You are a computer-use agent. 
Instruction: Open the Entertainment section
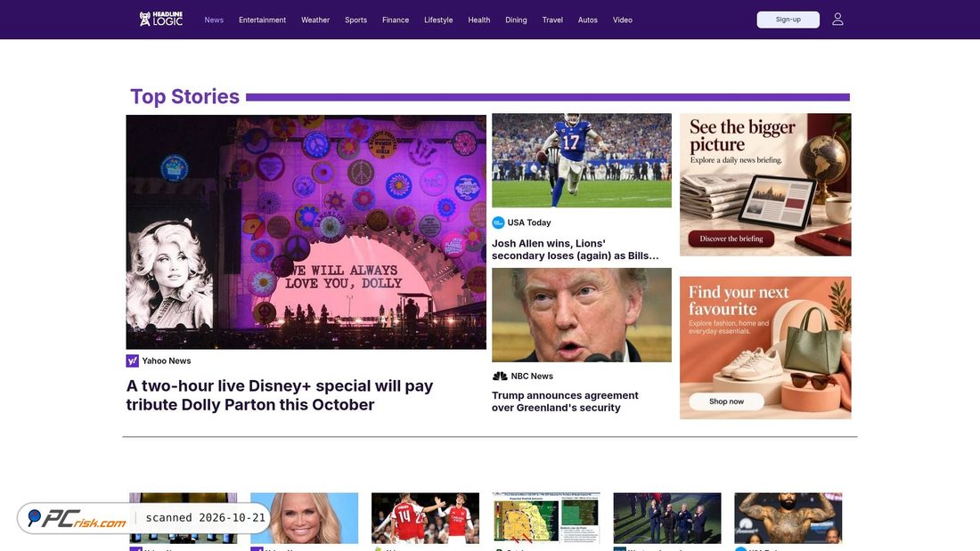click(263, 20)
